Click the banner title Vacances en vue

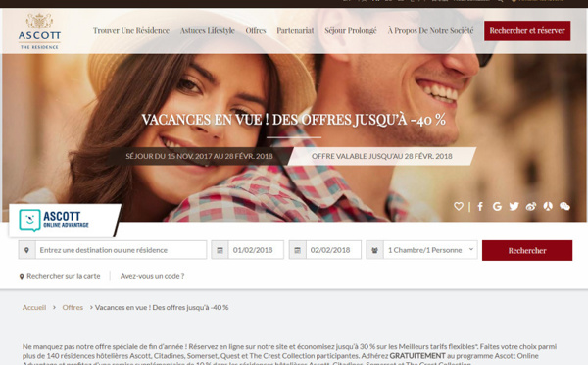point(294,120)
